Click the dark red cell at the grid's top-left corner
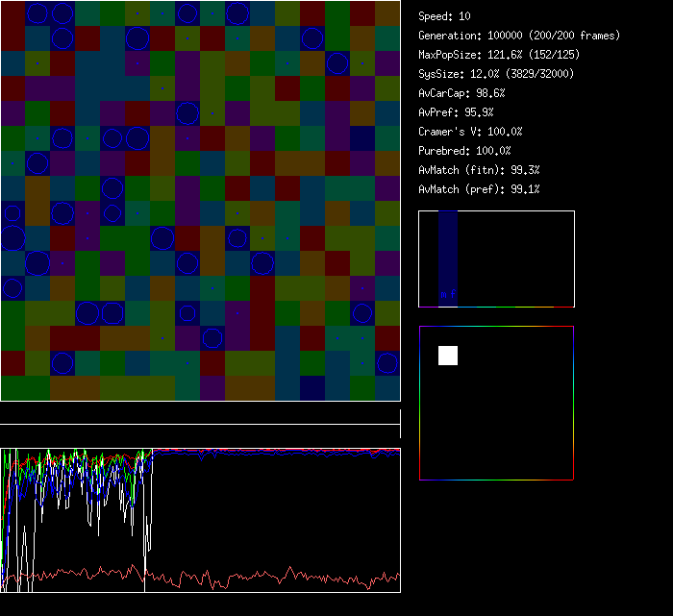The height and width of the screenshot is (616, 673). pos(12,12)
